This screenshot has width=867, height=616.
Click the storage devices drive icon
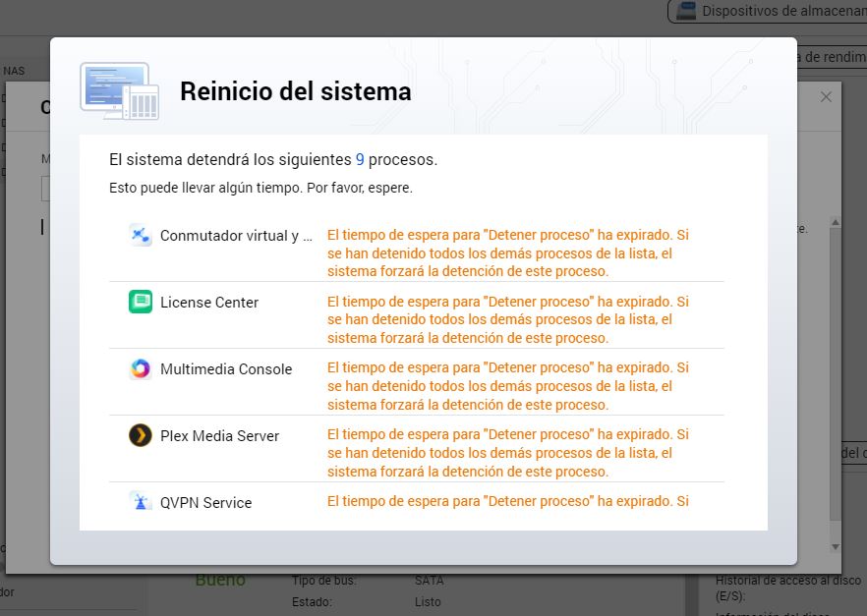pos(686,11)
